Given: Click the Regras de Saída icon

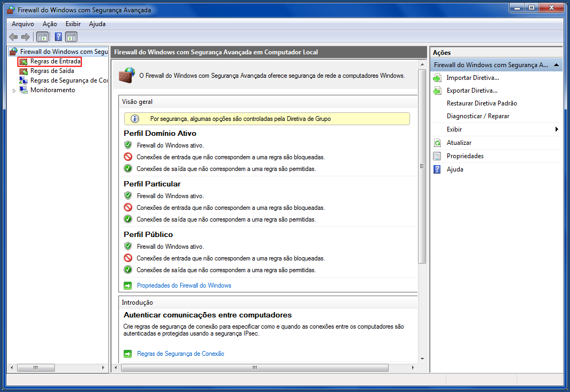Looking at the screenshot, I should tap(23, 71).
